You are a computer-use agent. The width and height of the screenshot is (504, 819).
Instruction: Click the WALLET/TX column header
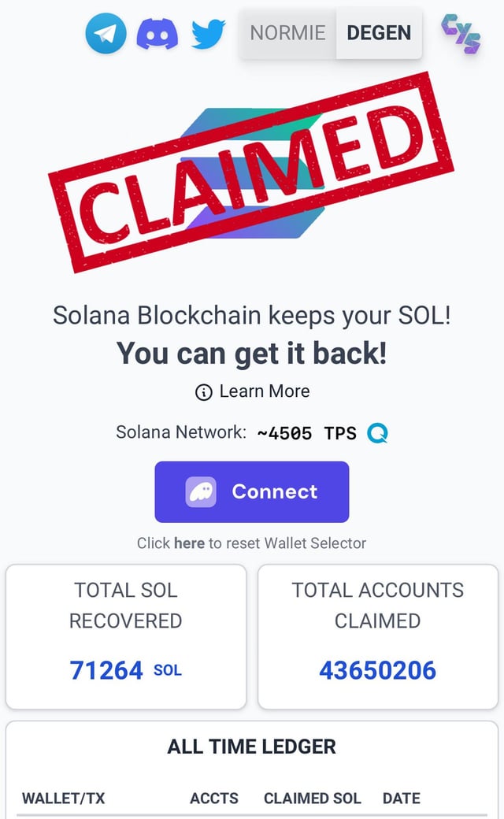point(63,798)
